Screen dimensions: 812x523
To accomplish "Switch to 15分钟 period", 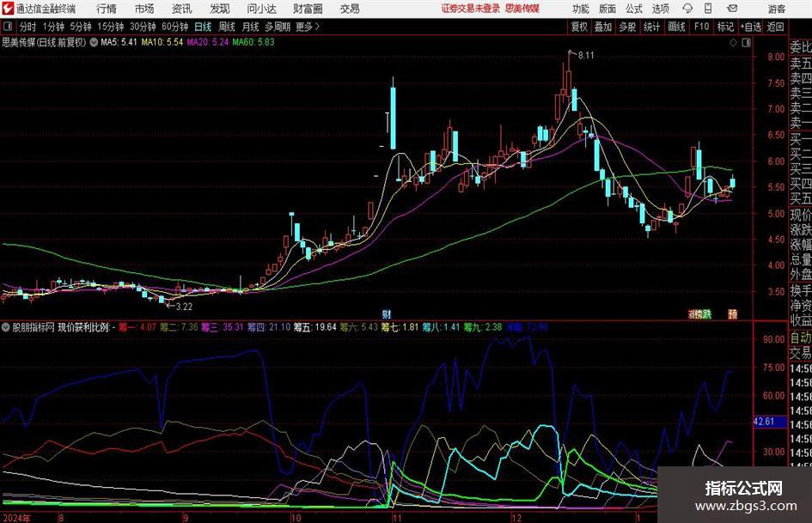I will pyautogui.click(x=111, y=27).
